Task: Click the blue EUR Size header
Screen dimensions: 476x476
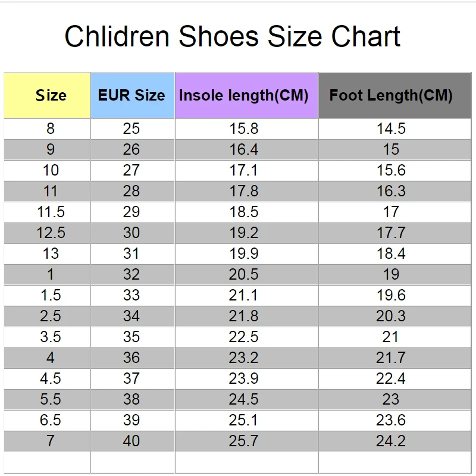Action: [x=131, y=95]
